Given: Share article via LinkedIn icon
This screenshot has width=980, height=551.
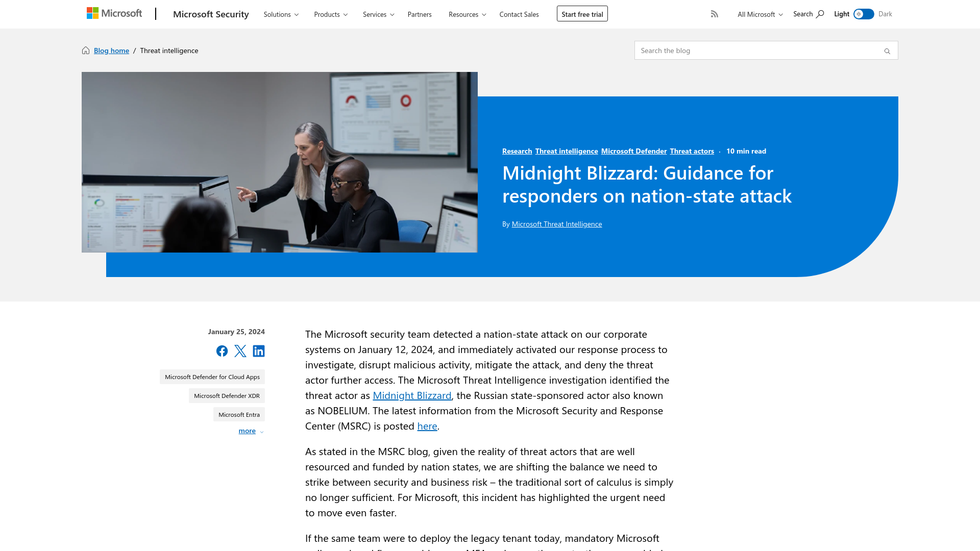Looking at the screenshot, I should (x=258, y=350).
